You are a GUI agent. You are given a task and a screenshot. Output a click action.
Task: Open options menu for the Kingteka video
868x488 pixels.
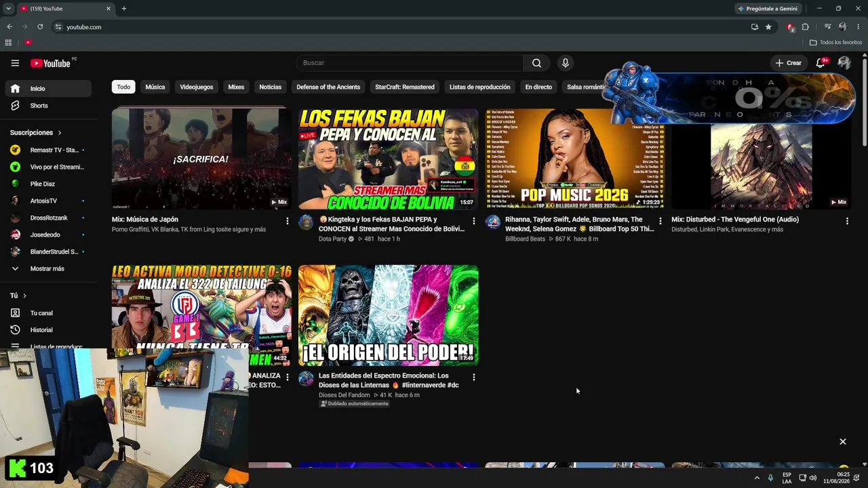pos(474,221)
